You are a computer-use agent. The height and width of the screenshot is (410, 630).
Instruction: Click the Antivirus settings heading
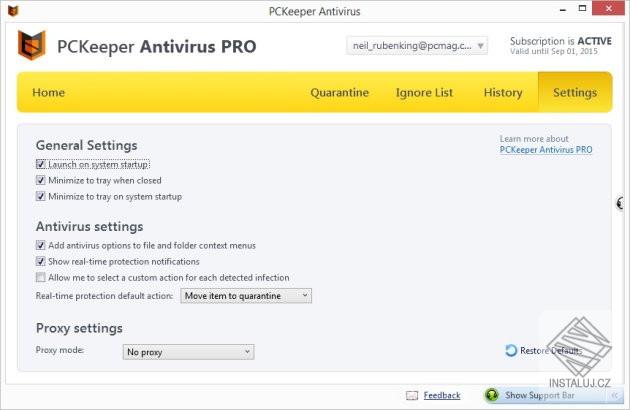pyautogui.click(x=89, y=227)
